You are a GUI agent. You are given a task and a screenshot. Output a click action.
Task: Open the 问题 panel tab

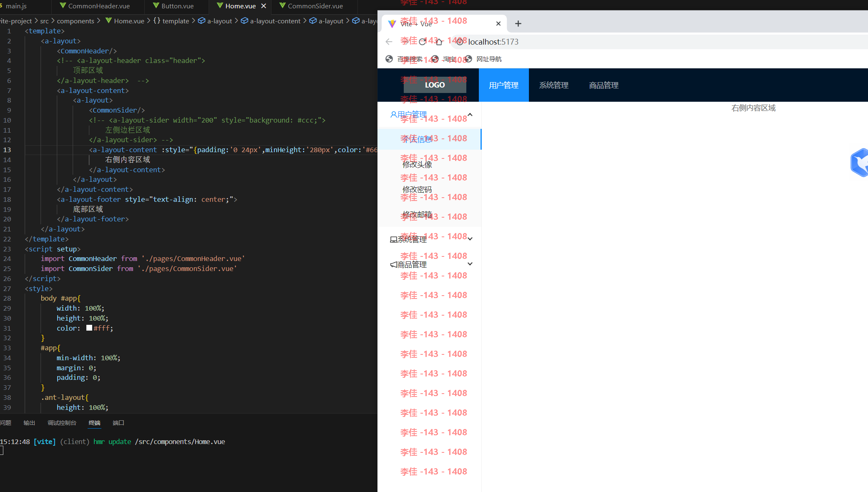tap(5, 423)
